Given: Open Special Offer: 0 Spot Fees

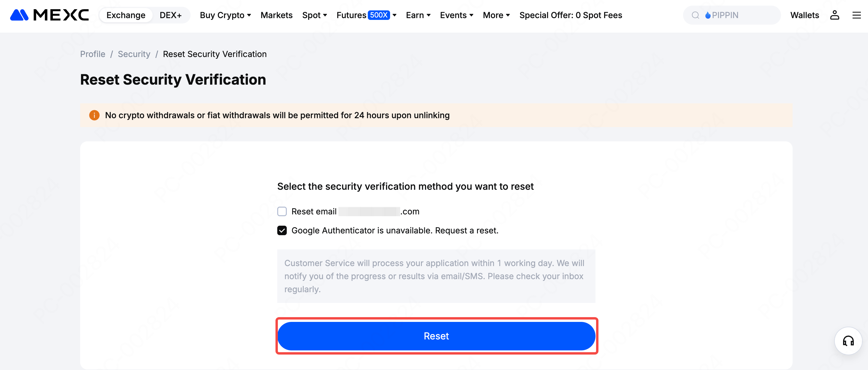Looking at the screenshot, I should pos(571,15).
